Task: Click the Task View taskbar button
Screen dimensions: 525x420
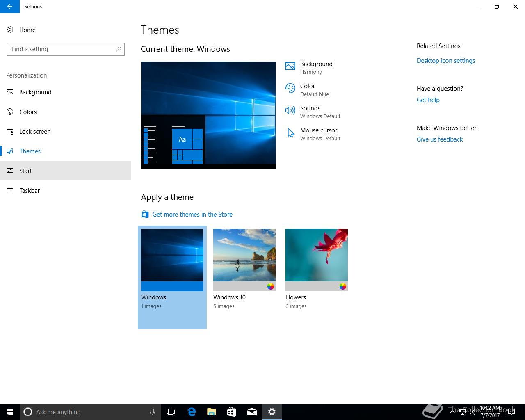Action: [x=171, y=412]
